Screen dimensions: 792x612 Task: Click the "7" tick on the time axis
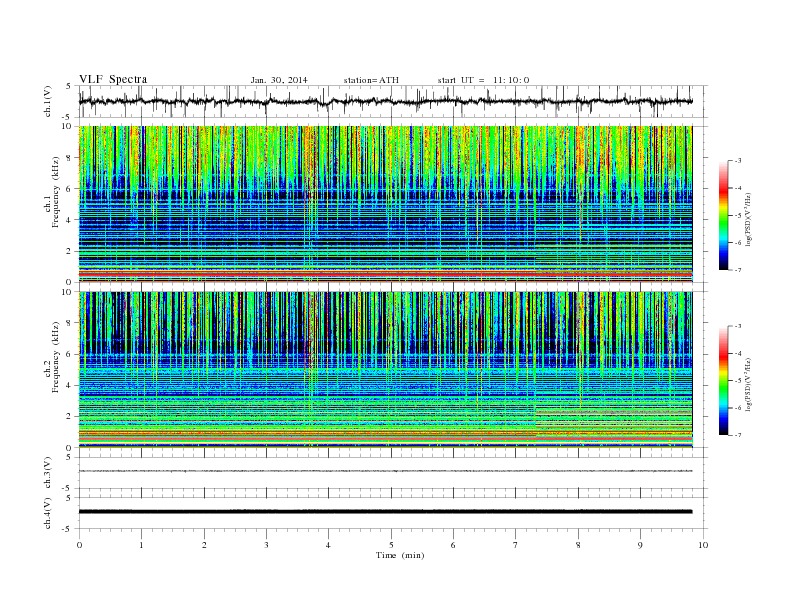[516, 545]
